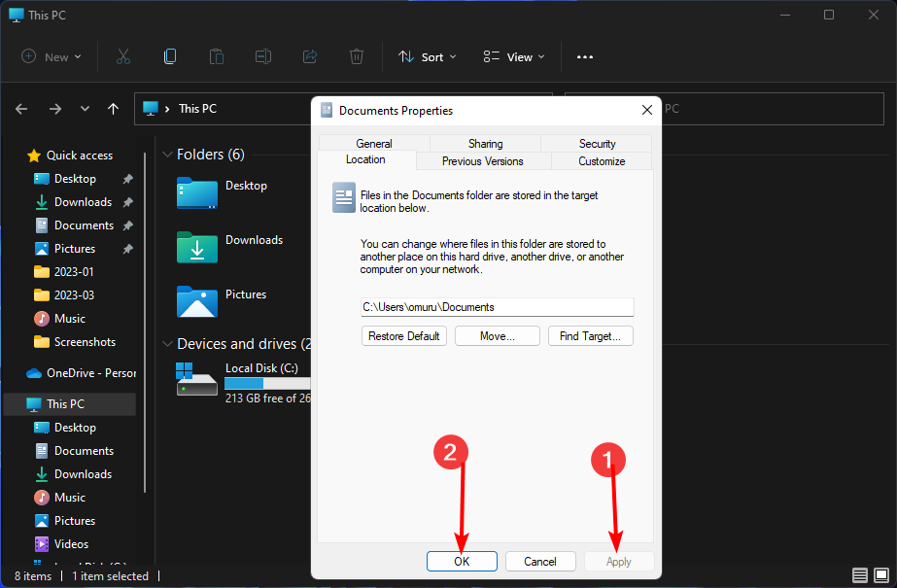This screenshot has height=588, width=897.
Task: Unpin Desktop using its pin icon
Action: coord(127,179)
